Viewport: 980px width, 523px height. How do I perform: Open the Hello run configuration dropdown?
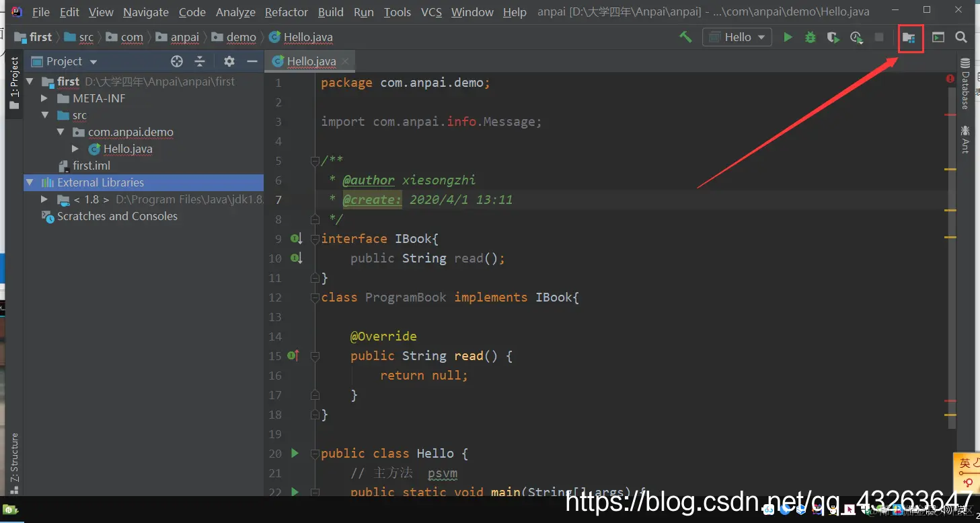click(x=737, y=37)
